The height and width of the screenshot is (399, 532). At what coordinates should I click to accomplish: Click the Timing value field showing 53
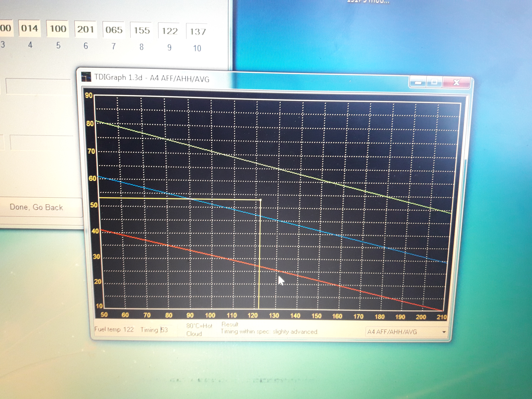coord(164,330)
